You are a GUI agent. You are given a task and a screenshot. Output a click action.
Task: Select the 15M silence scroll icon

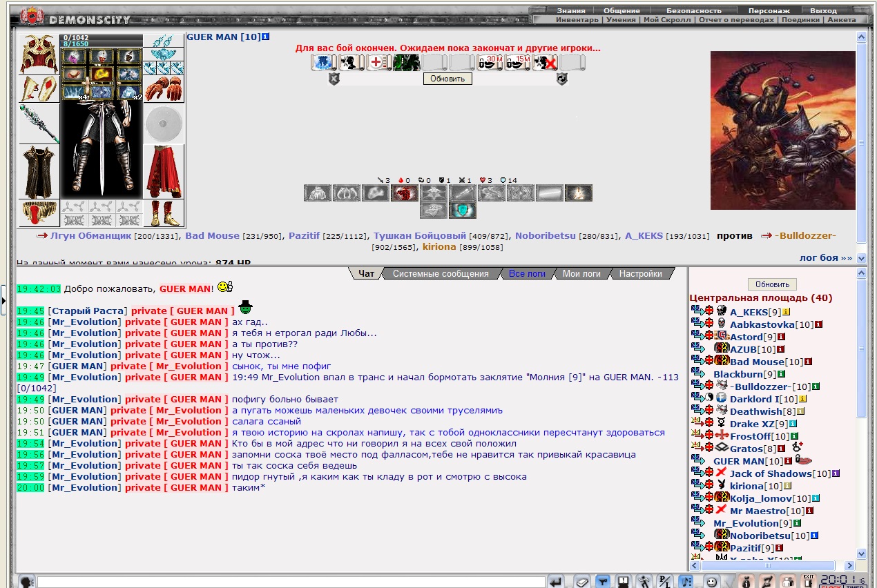517,63
